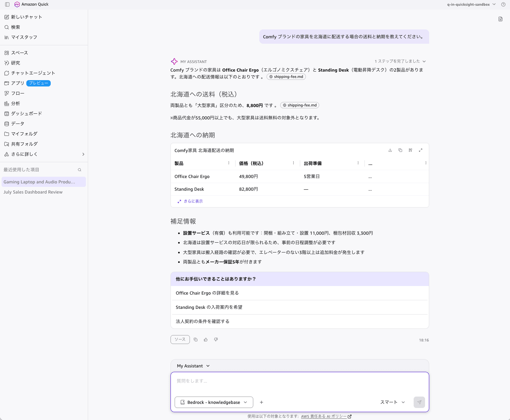The width and height of the screenshot is (510, 420).
Task: Open Gaming Laptop and Audio Products chat
Action: click(x=44, y=182)
